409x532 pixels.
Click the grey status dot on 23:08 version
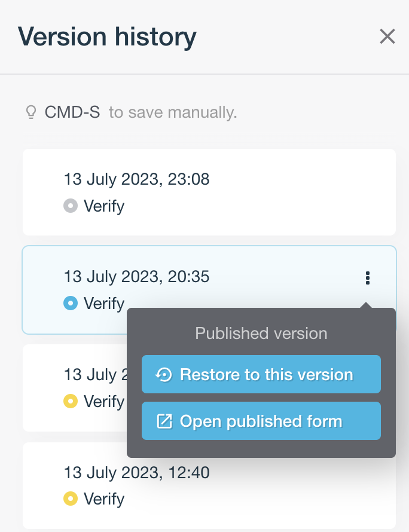pos(71,206)
